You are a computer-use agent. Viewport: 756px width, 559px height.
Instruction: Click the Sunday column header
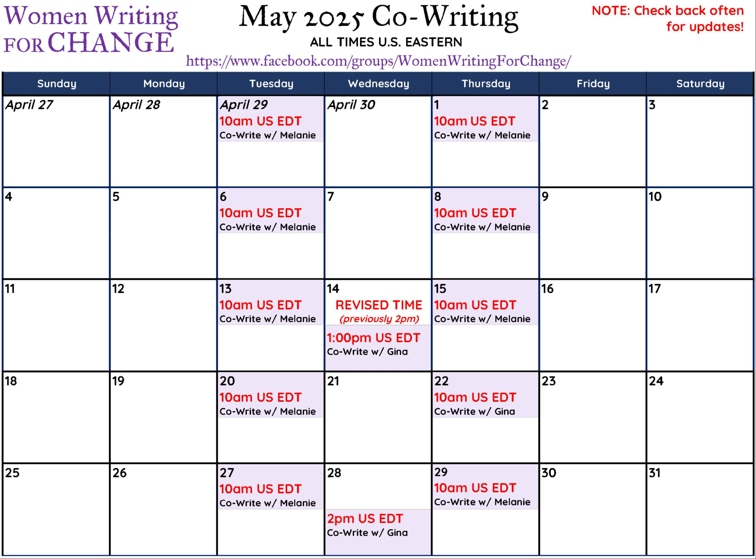[56, 83]
